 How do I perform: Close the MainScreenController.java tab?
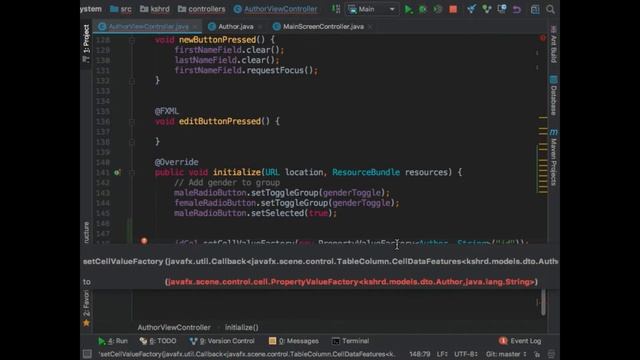(x=370, y=27)
